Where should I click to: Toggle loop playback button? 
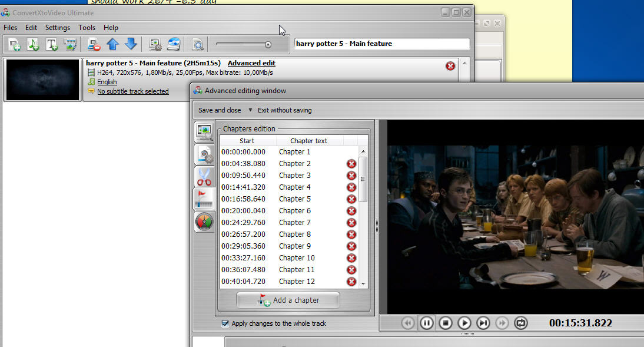521,323
